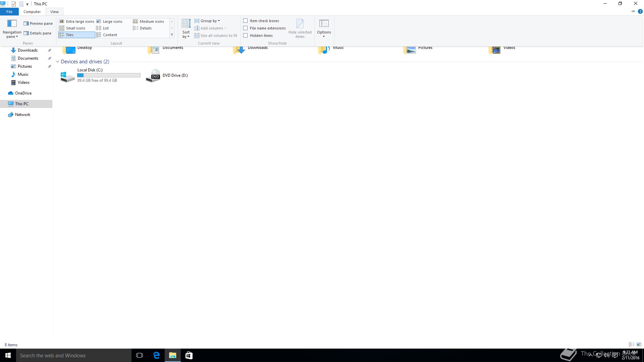Select DVD Drive (D:) icon
The height and width of the screenshot is (362, 644).
[153, 76]
